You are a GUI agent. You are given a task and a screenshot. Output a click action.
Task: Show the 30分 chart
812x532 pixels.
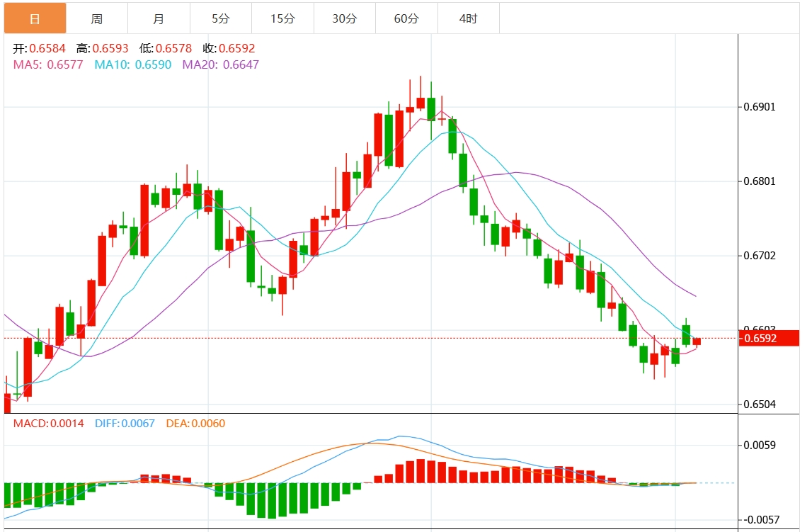click(x=345, y=18)
